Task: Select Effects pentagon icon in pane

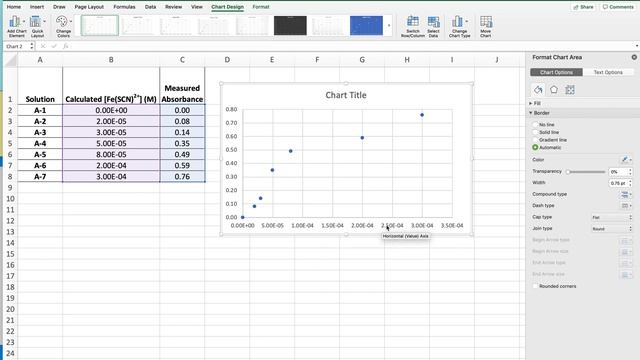Action: [x=554, y=90]
